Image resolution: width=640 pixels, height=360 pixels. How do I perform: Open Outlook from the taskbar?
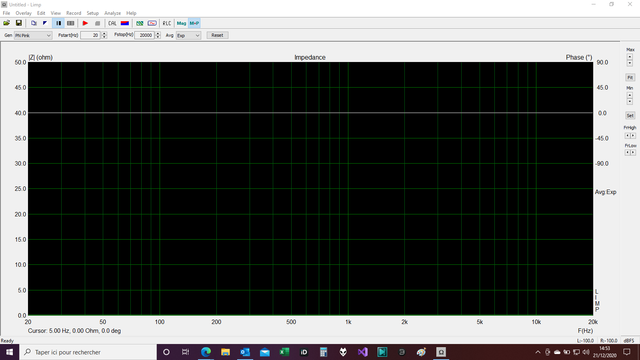[245, 352]
